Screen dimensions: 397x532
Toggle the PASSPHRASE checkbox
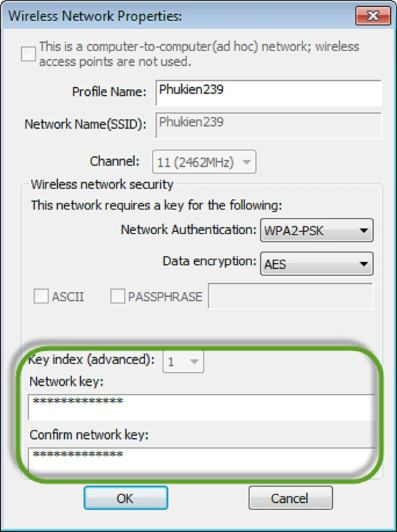116,296
